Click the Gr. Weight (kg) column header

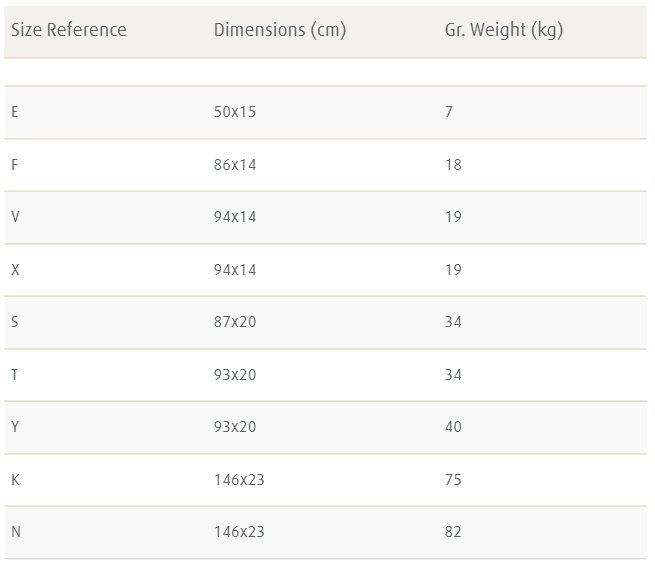click(x=504, y=30)
